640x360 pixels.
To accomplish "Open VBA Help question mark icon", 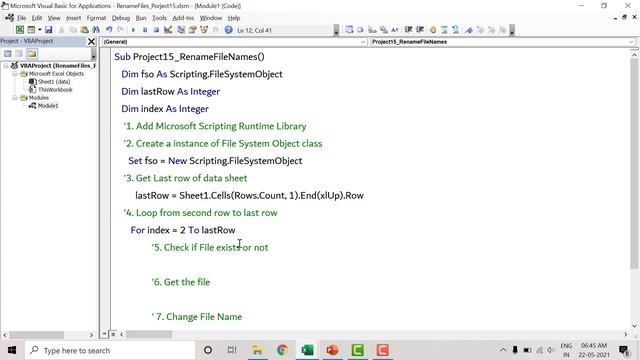I will [x=229, y=30].
